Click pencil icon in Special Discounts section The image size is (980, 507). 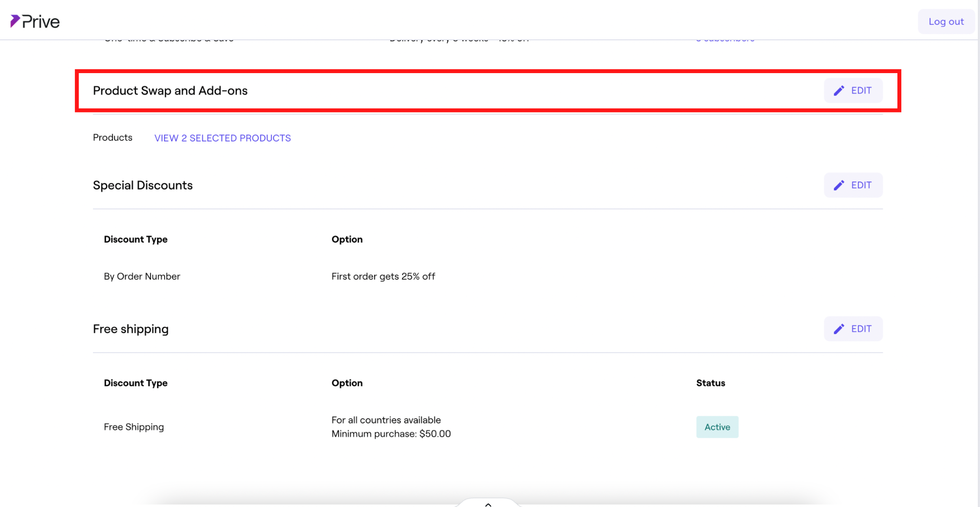tap(839, 185)
